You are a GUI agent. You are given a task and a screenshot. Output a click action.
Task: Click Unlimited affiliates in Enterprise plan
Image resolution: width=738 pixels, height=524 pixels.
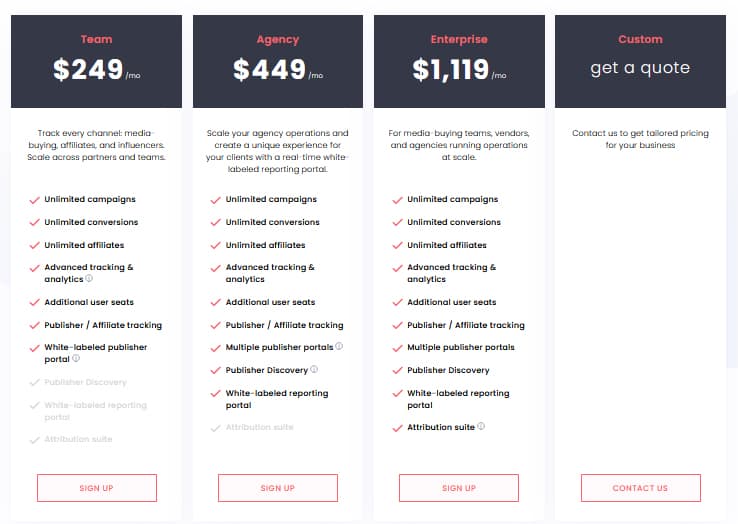(x=447, y=245)
